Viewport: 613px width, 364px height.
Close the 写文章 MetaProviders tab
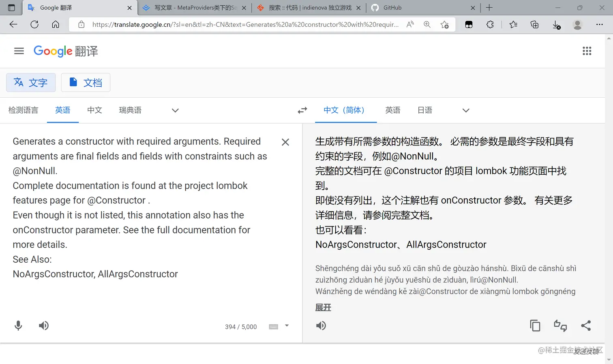tap(244, 8)
